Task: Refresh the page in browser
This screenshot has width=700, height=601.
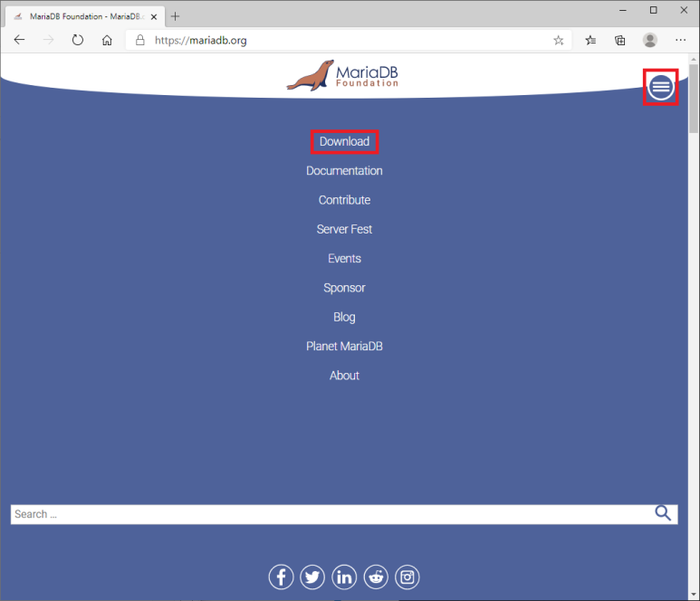Action: pos(78,40)
